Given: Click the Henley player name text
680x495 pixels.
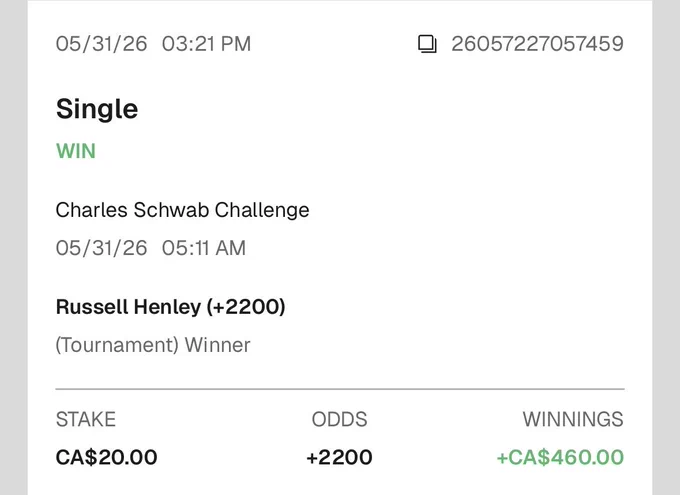Looking at the screenshot, I should click(x=167, y=307).
